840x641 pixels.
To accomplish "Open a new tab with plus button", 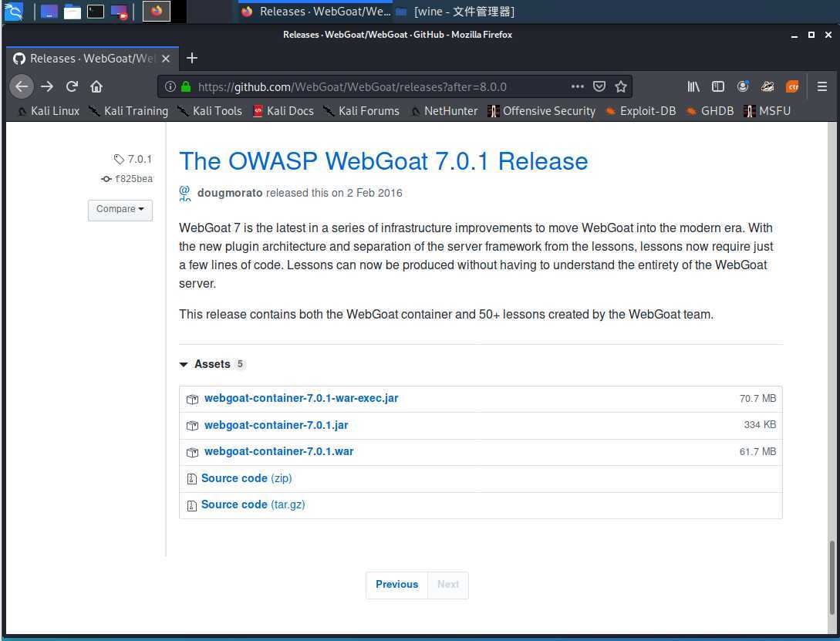I will point(192,58).
